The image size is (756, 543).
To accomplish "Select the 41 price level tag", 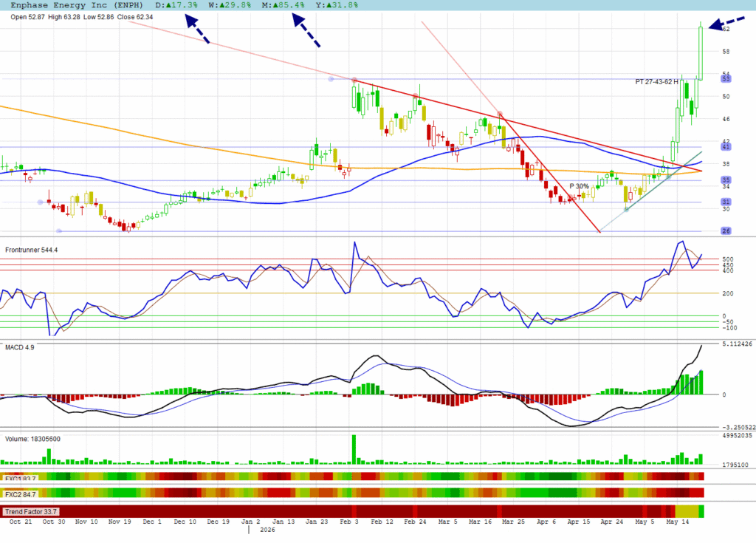I will 726,147.
